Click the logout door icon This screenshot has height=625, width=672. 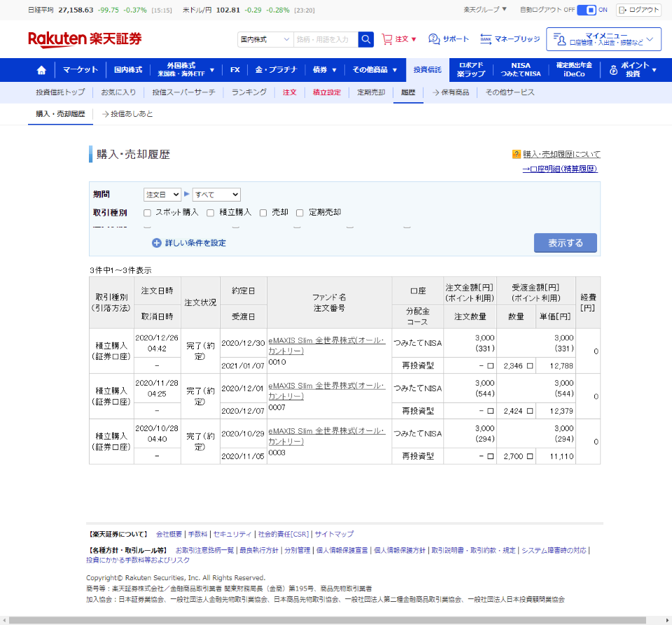pyautogui.click(x=623, y=10)
